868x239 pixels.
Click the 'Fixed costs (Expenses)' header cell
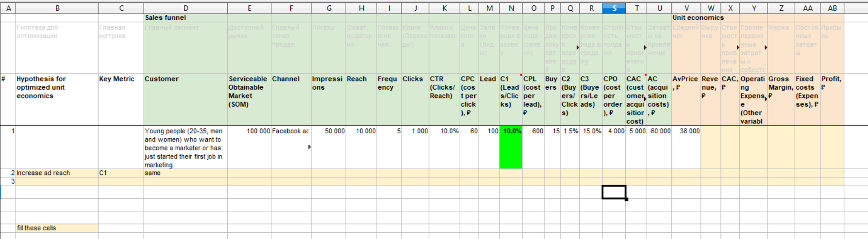(x=807, y=99)
